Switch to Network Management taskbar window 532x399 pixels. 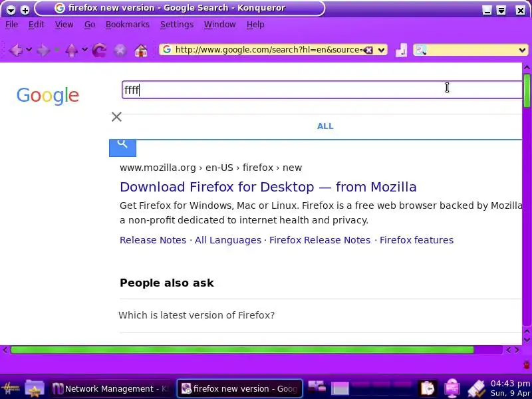110,388
